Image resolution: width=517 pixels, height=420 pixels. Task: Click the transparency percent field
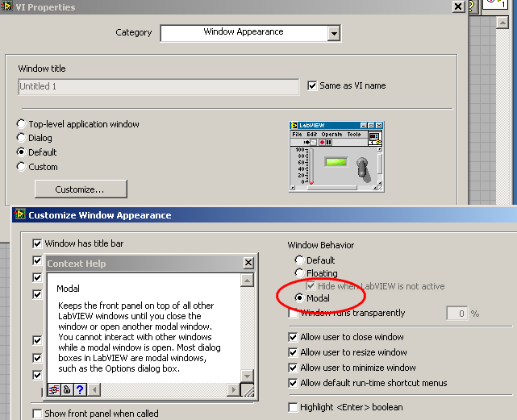pos(457,314)
